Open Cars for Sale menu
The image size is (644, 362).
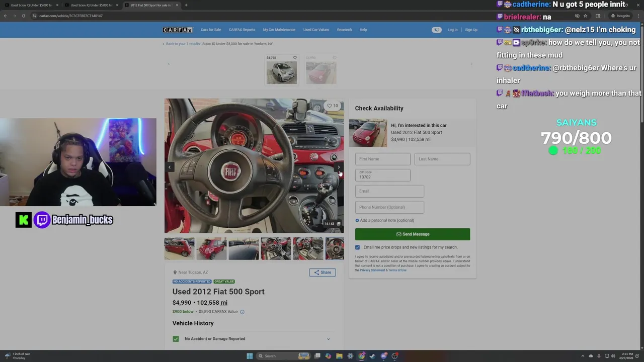point(211,30)
